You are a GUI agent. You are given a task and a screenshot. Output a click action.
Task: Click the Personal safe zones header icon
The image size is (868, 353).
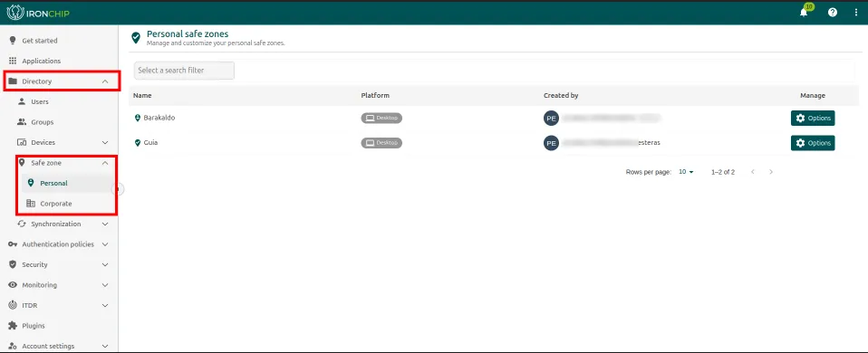coord(136,38)
